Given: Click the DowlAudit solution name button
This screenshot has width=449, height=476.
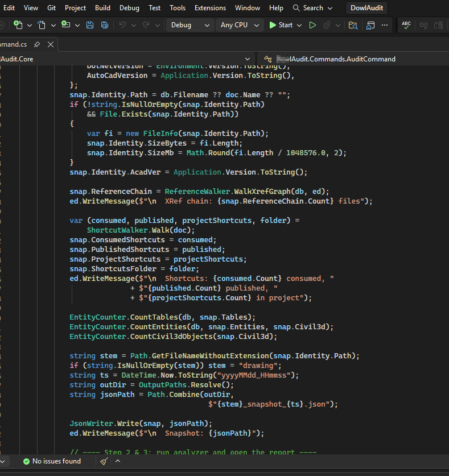Looking at the screenshot, I should point(366,8).
